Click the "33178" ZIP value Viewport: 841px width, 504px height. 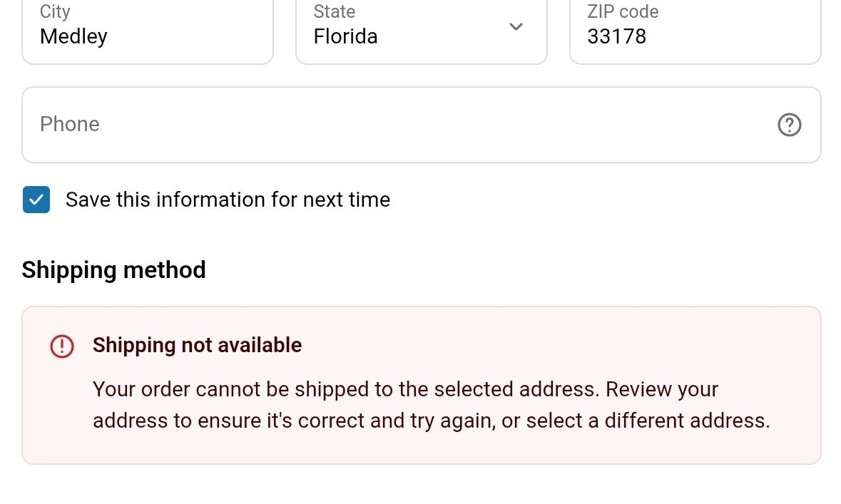(x=616, y=36)
